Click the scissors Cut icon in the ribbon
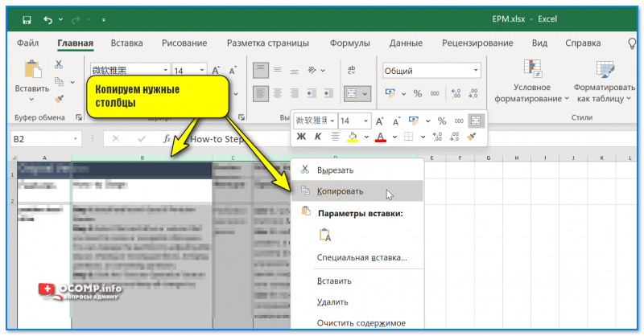 (59, 64)
